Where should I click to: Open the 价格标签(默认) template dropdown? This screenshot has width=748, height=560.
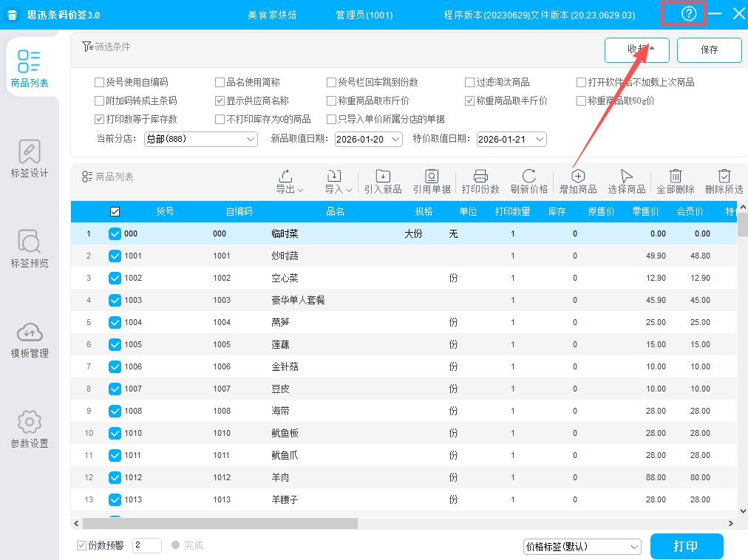[x=582, y=547]
